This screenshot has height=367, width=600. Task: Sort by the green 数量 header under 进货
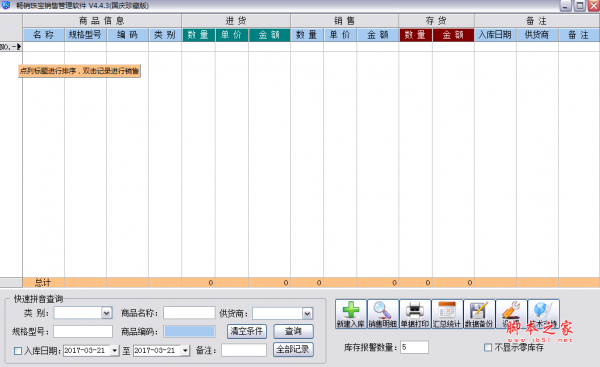click(199, 35)
